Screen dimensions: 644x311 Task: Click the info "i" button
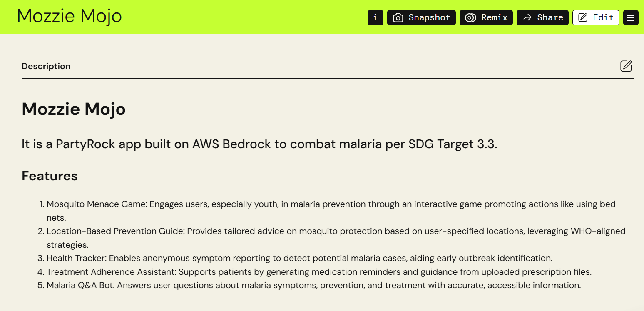[x=375, y=17]
